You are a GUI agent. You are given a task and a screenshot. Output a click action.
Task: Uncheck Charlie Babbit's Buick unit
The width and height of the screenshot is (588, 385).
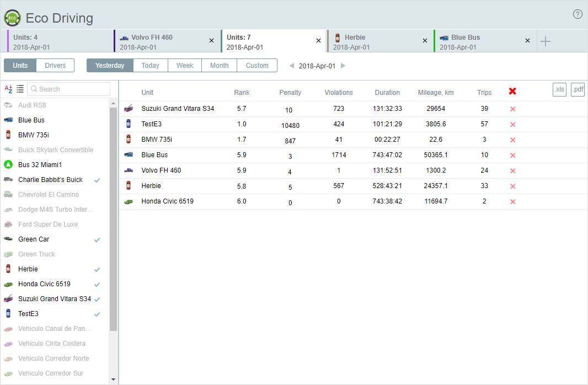[97, 180]
